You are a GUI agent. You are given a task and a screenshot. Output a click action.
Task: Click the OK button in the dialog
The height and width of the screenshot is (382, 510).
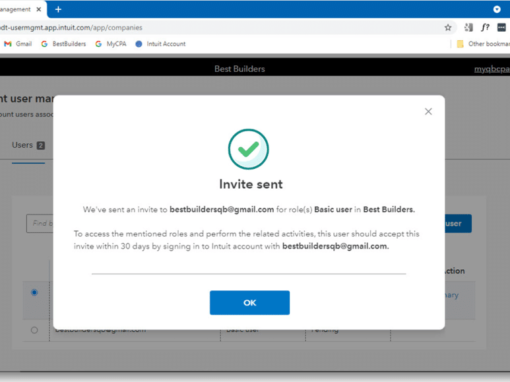[x=250, y=303]
